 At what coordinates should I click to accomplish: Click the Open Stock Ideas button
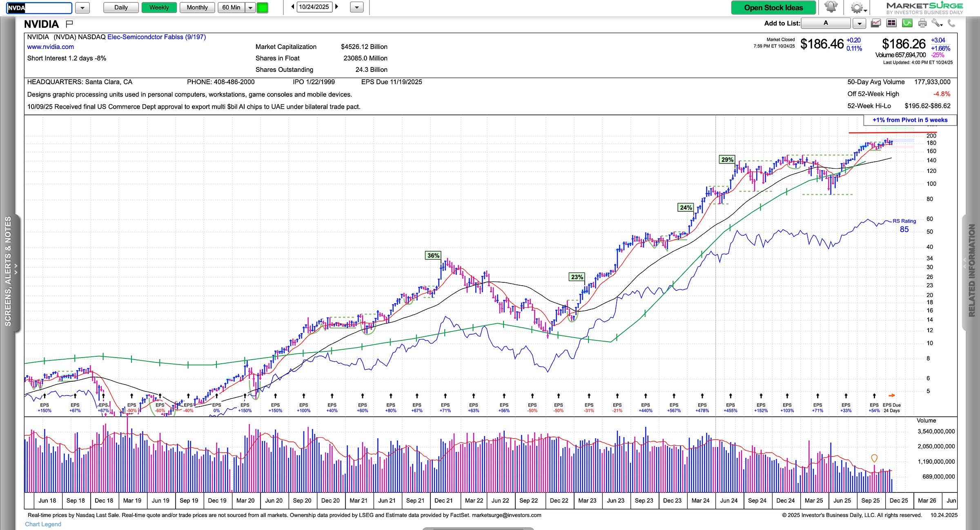773,7
